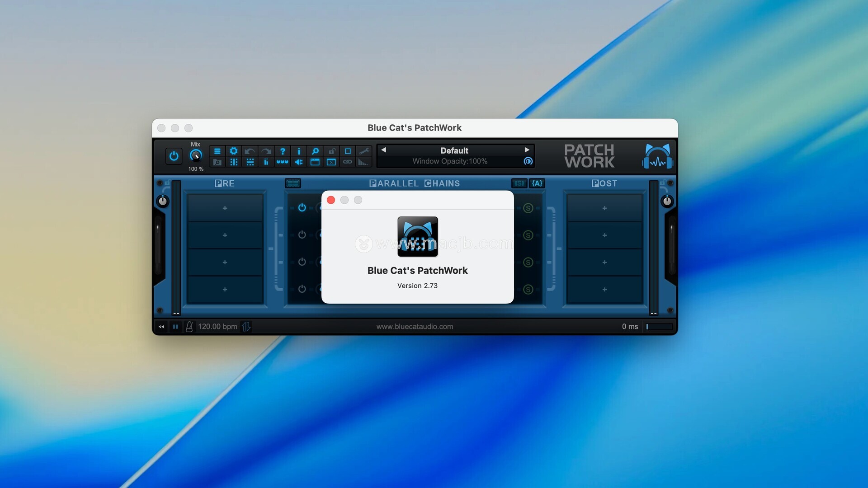Viewport: 868px width, 488px height.
Task: Add plug-in in second PRE slot
Action: click(225, 235)
